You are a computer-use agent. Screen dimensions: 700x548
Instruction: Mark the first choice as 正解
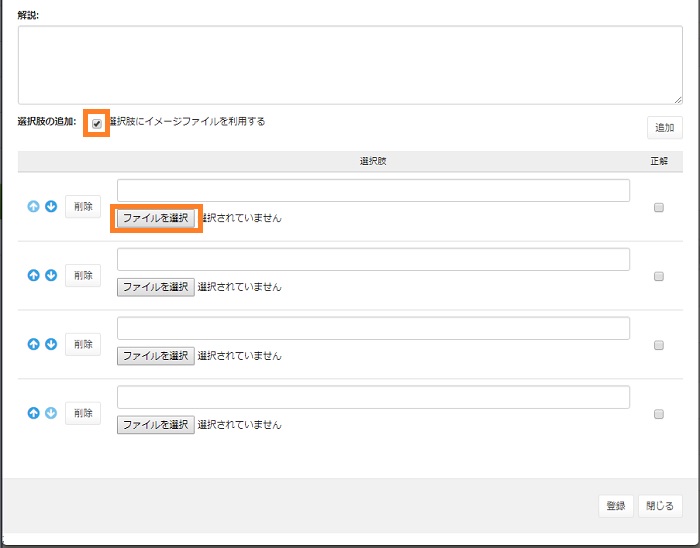point(658,208)
